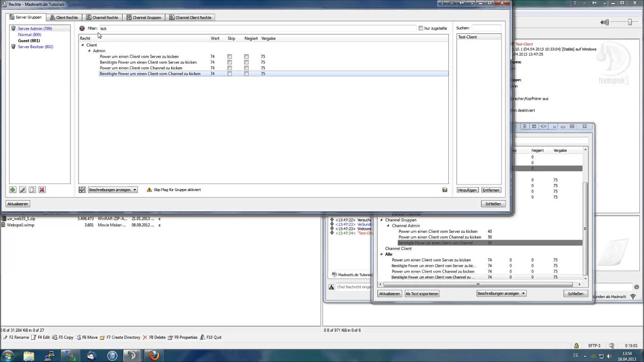Click the warning icon beside Skip Flag notice
The image size is (644, 362).
point(149,190)
